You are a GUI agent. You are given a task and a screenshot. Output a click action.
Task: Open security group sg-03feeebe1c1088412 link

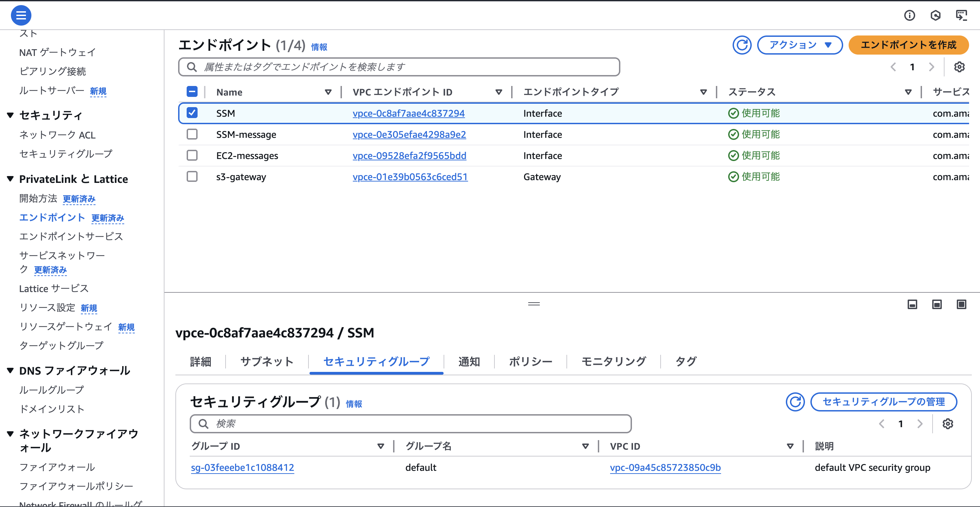pos(242,467)
